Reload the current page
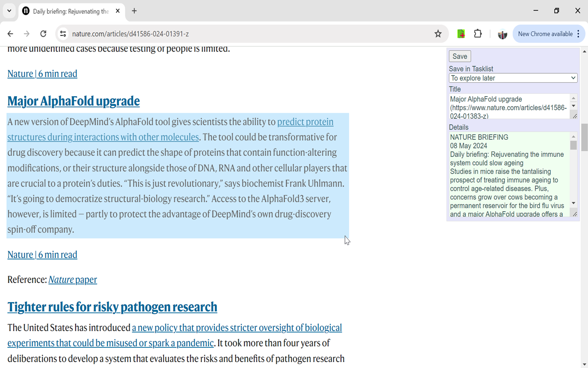 43,34
